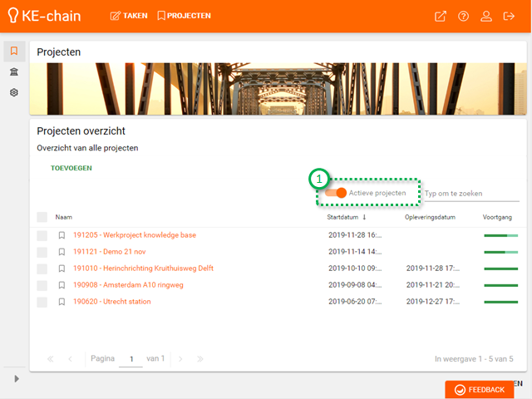Toggle the Actieve projecten switch
Image resolution: width=532 pixels, height=399 pixels.
pyautogui.click(x=337, y=193)
